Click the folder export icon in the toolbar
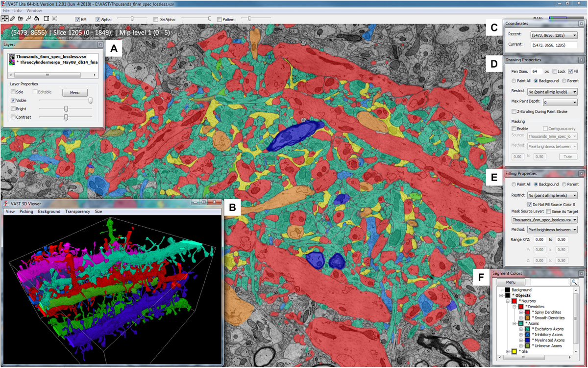 (21, 18)
